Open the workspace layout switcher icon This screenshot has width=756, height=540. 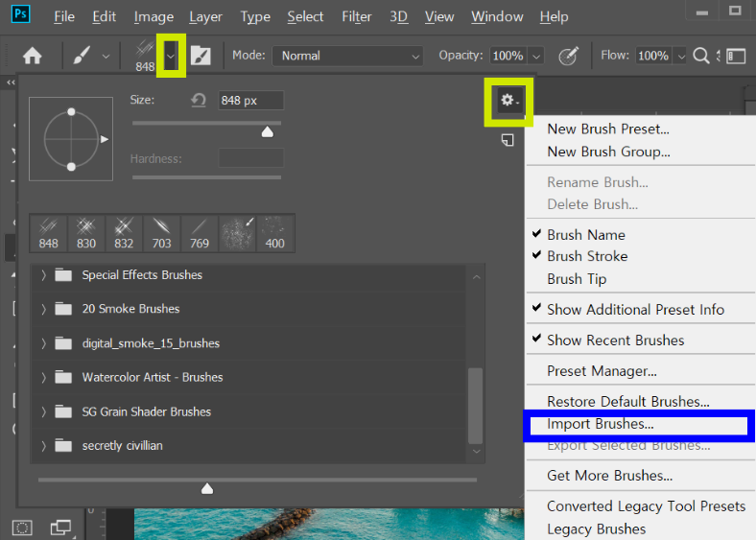[x=736, y=56]
